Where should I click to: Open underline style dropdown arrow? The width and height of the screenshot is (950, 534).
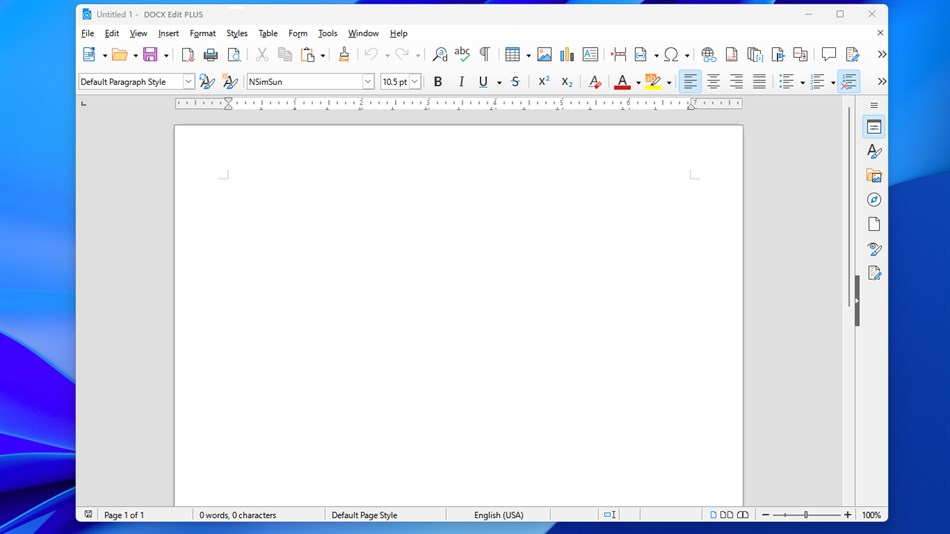click(x=499, y=82)
